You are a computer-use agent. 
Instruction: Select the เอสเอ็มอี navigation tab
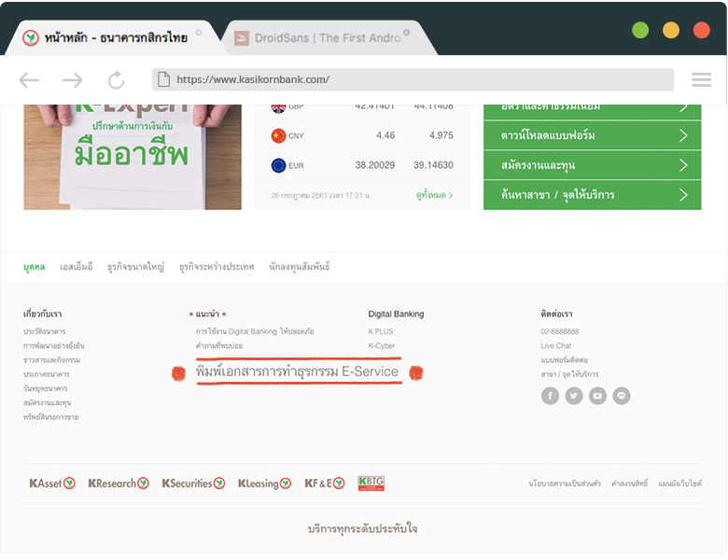[77, 267]
